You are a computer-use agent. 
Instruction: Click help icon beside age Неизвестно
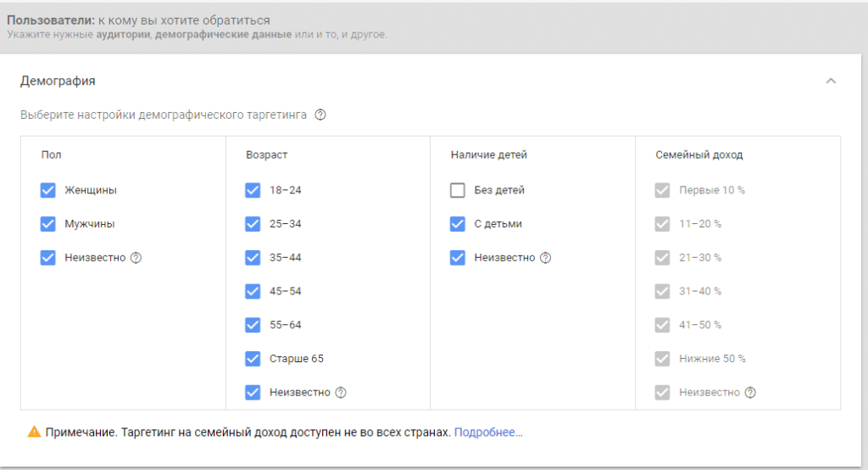click(x=341, y=393)
